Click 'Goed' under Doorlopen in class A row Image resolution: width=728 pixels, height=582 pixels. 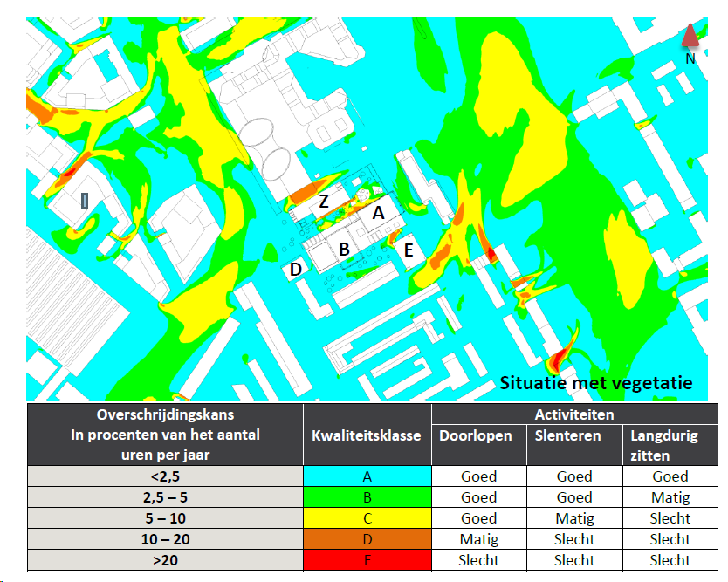478,476
